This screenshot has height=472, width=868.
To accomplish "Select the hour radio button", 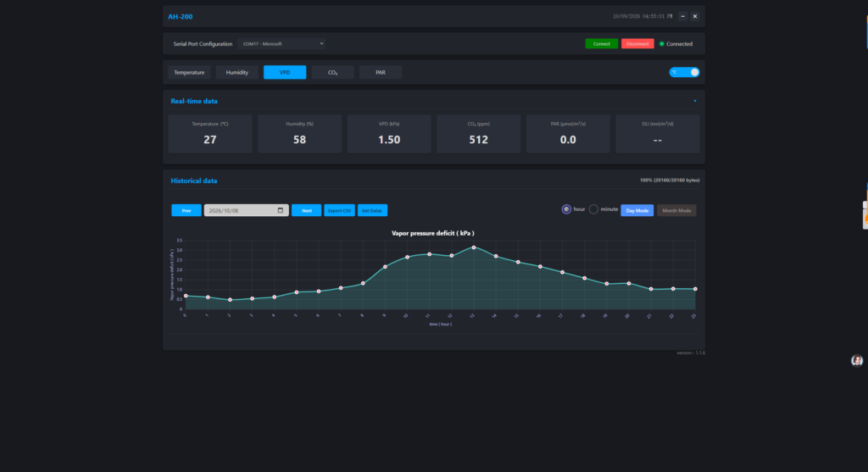I will point(566,209).
